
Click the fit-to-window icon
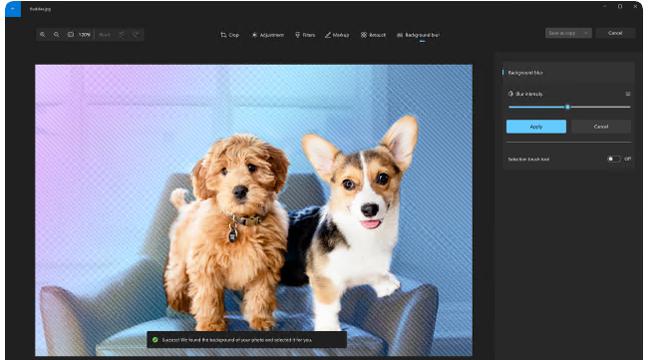click(70, 35)
